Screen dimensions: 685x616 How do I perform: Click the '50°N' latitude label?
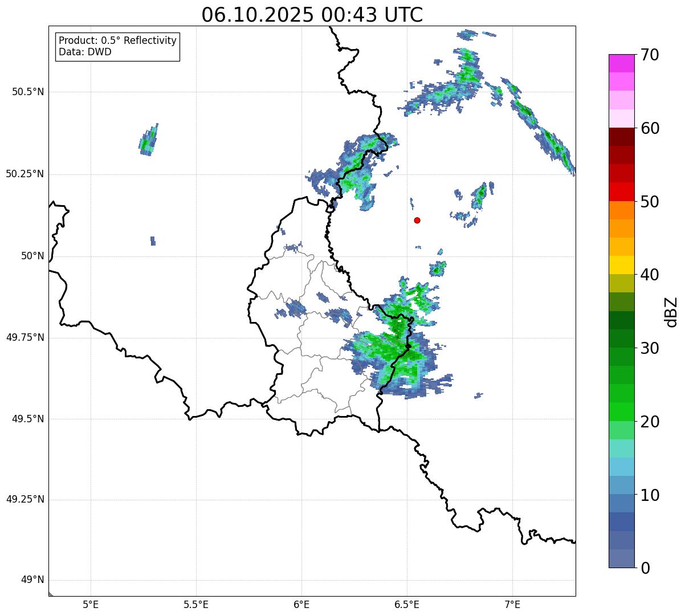point(32,256)
